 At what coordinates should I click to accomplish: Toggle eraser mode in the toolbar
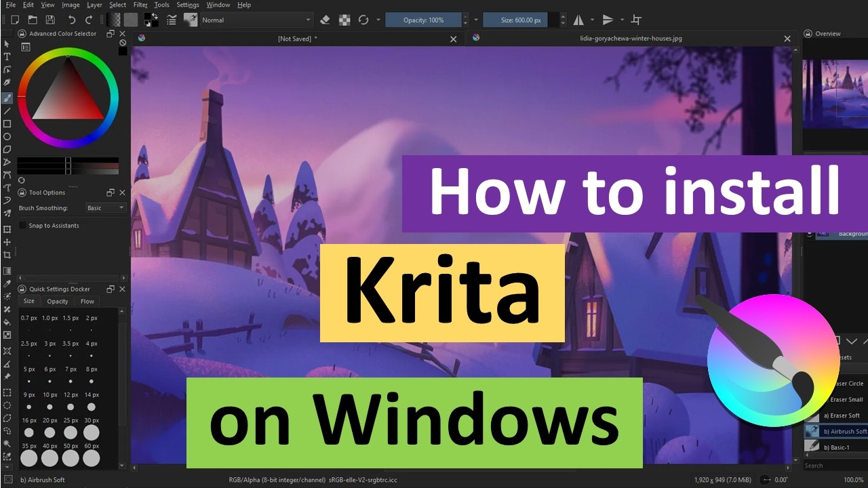[325, 20]
